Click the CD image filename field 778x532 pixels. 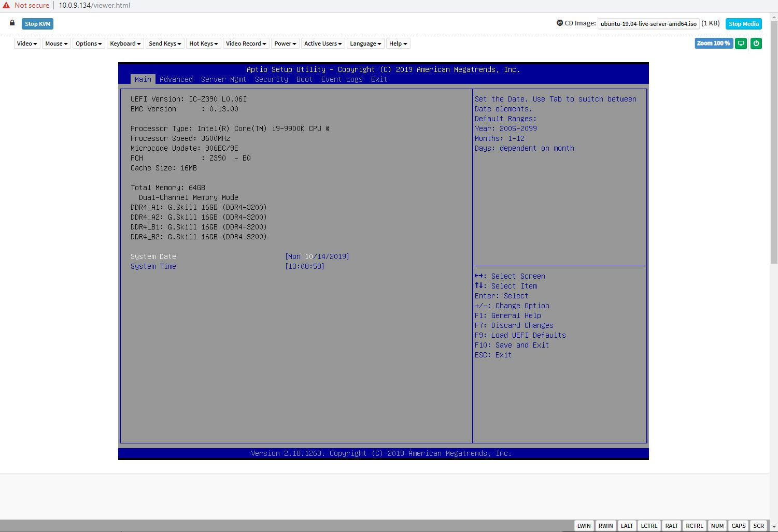(648, 24)
